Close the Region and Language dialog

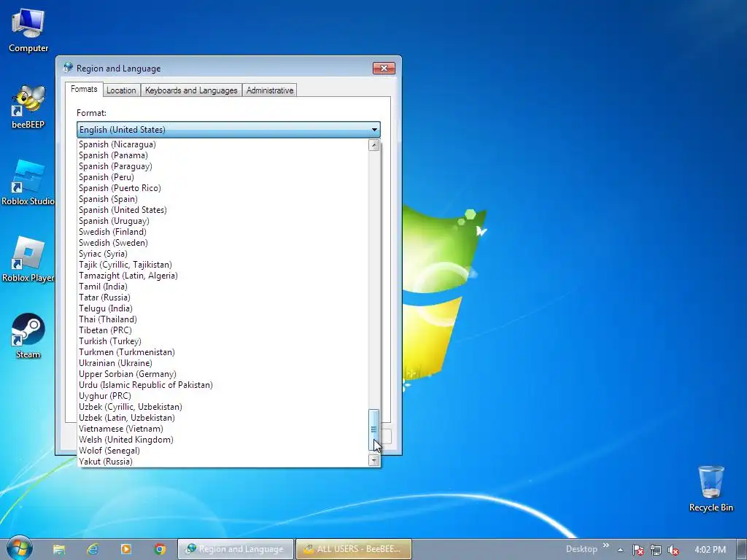(384, 68)
